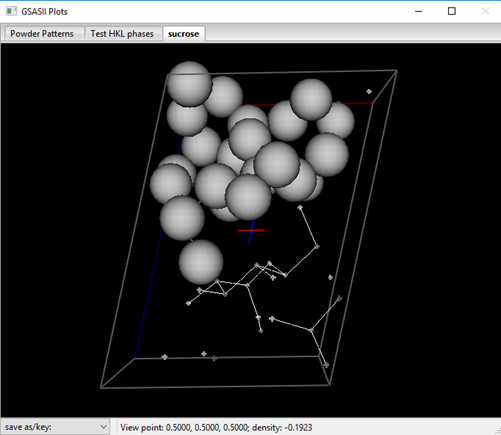Image resolution: width=501 pixels, height=435 pixels.
Task: Click the View point status bar text
Action: pyautogui.click(x=216, y=427)
